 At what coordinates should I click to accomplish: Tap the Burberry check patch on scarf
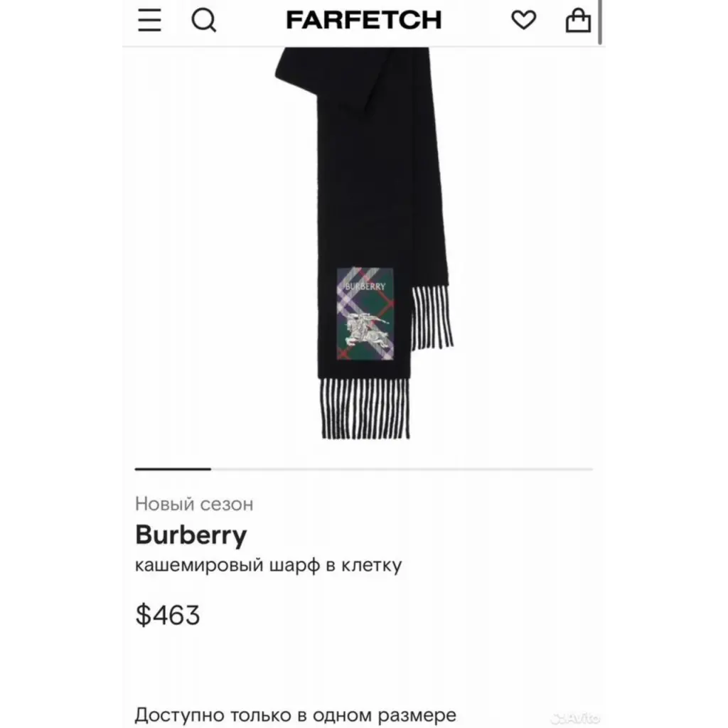[x=365, y=314]
